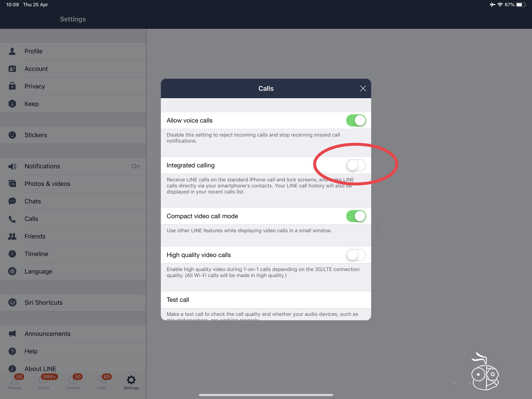
Task: Click the Profile person icon
Action: 12,51
